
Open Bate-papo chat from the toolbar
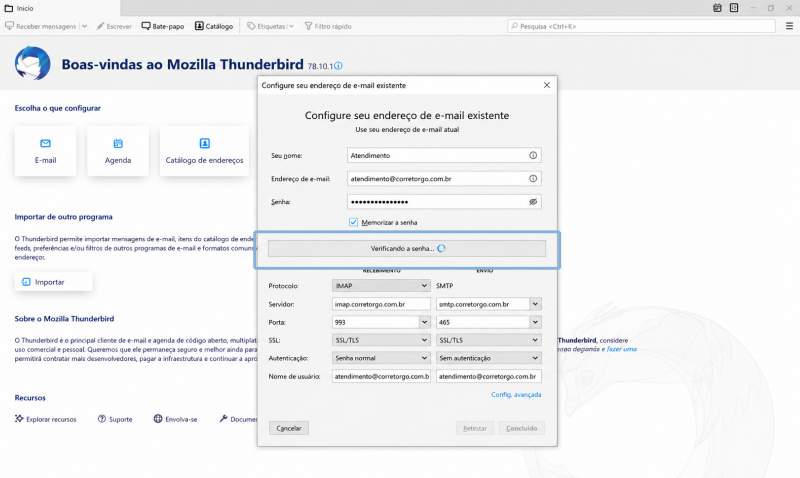[163, 26]
